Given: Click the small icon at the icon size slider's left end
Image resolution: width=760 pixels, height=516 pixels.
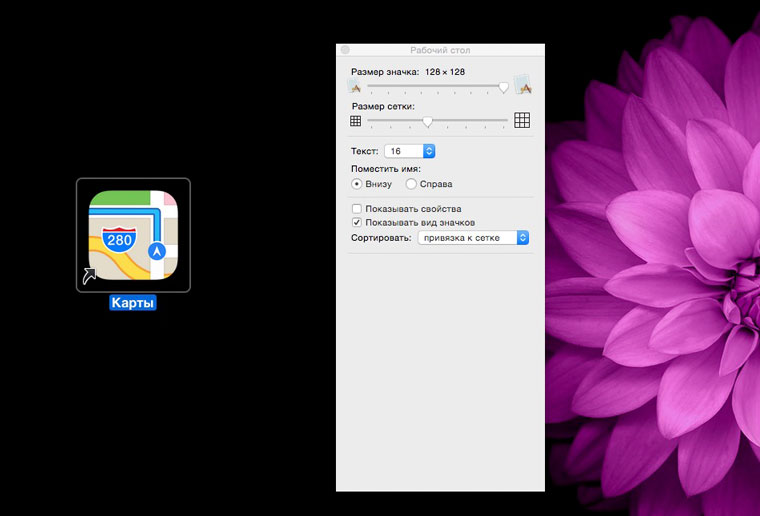Looking at the screenshot, I should coord(353,87).
